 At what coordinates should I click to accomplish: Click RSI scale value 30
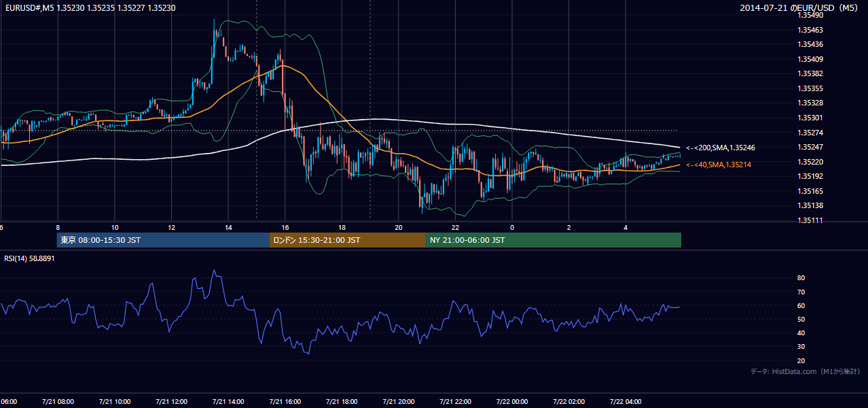pyautogui.click(x=801, y=347)
